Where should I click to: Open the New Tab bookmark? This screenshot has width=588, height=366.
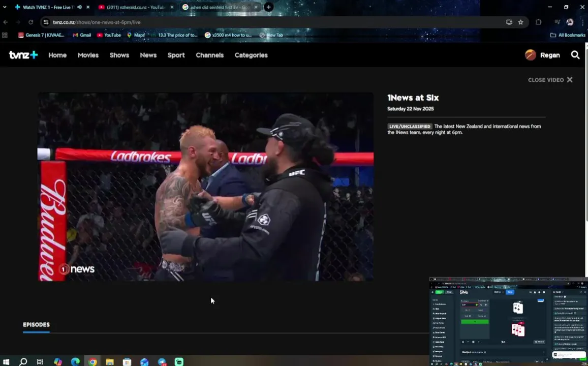pos(271,35)
